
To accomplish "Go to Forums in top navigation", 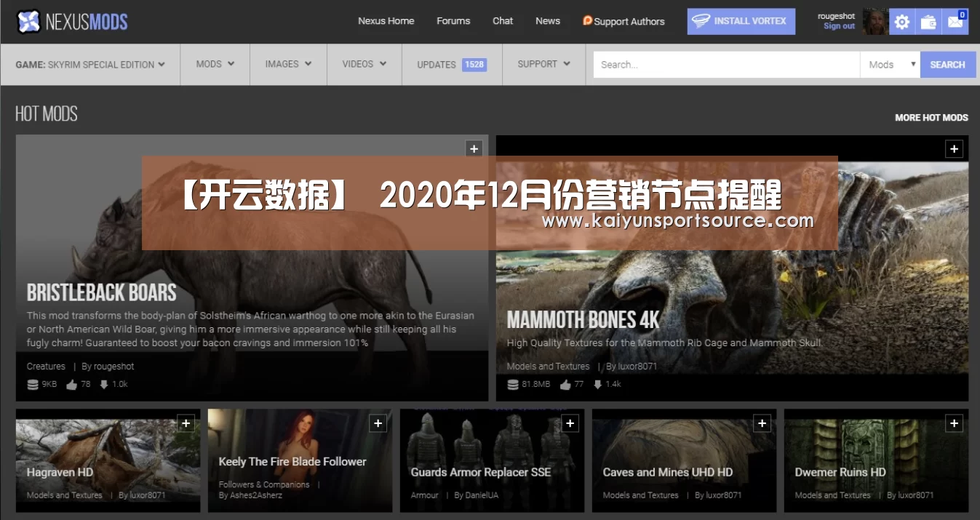I will pyautogui.click(x=453, y=21).
